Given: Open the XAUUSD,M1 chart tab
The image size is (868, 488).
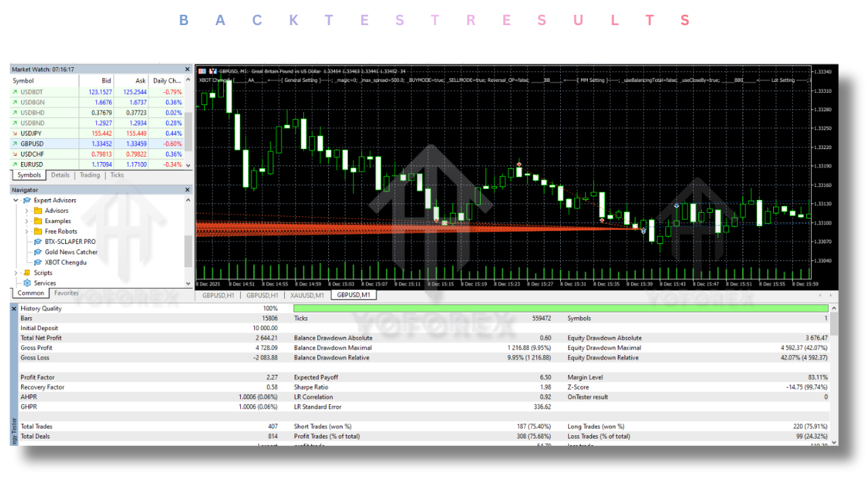Looking at the screenshot, I should point(306,296).
